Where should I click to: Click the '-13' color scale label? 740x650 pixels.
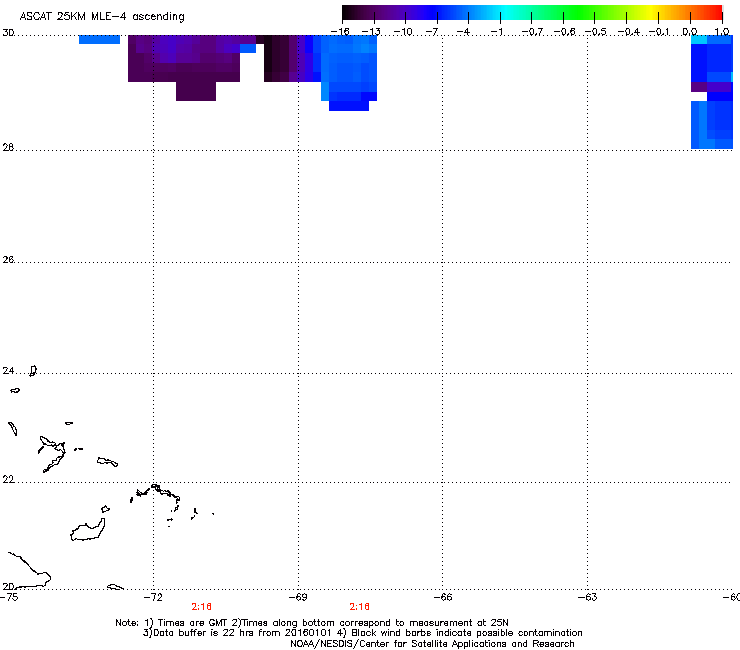point(371,32)
